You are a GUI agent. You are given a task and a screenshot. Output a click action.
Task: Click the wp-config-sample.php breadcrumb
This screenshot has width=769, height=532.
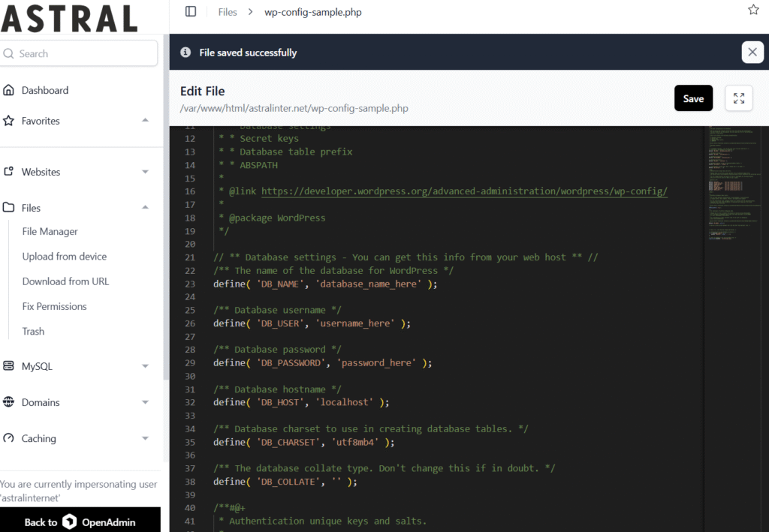pyautogui.click(x=313, y=12)
